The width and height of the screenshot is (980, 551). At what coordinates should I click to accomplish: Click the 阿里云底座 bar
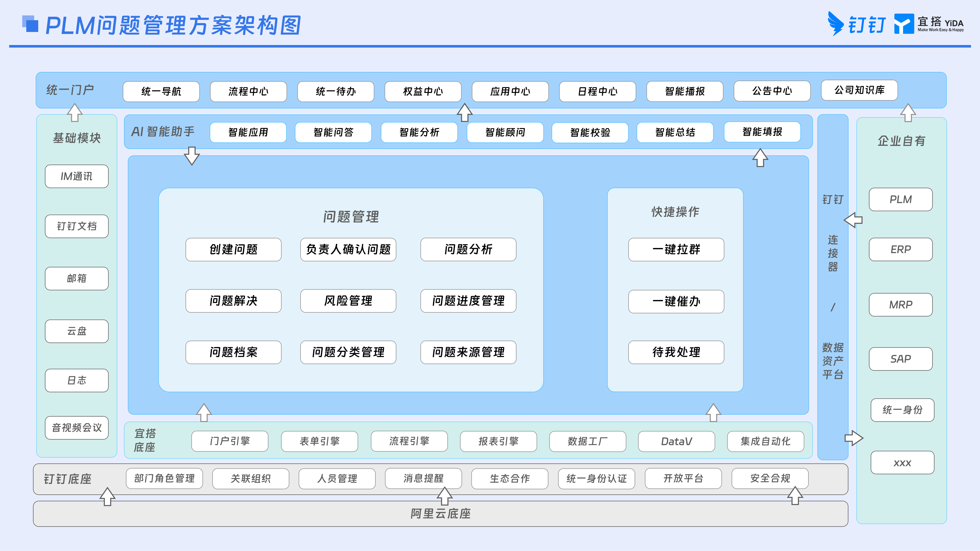coord(440,514)
